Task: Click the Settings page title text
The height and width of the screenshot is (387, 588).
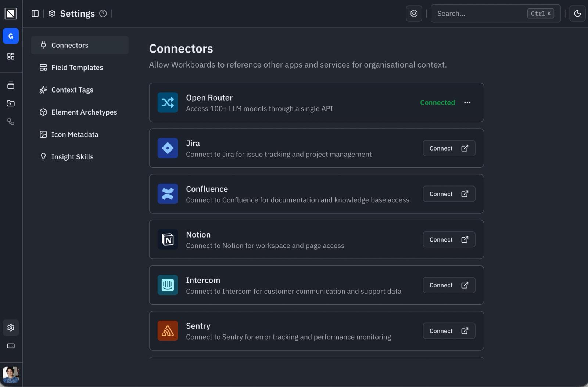Action: point(77,14)
